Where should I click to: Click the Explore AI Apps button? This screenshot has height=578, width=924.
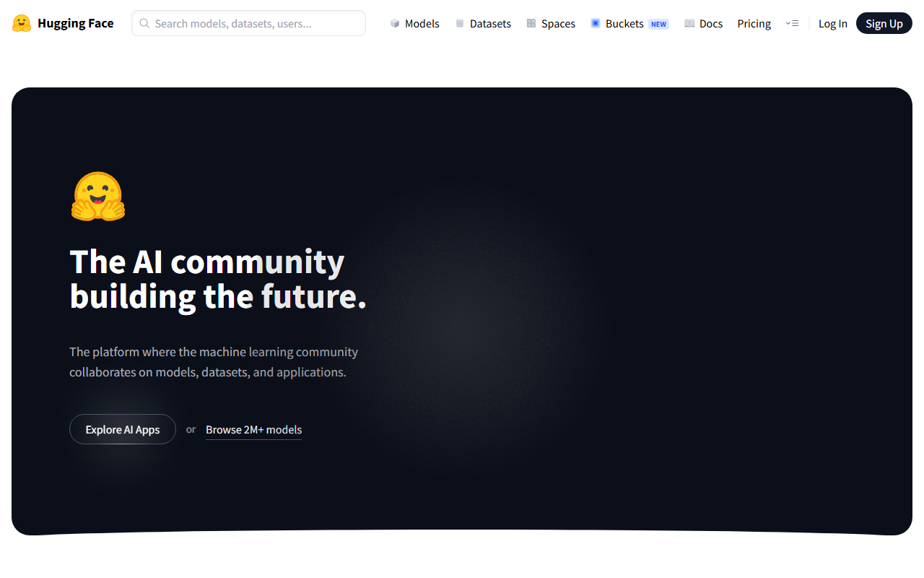[x=123, y=429]
